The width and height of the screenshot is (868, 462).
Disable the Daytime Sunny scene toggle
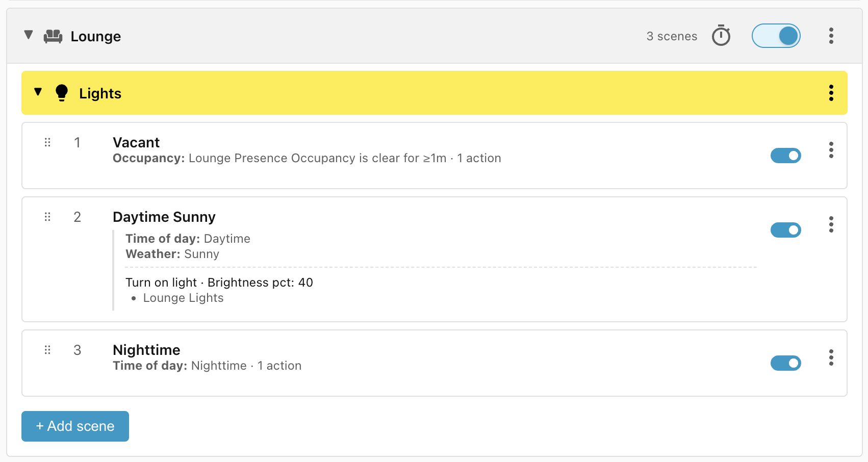(x=786, y=230)
